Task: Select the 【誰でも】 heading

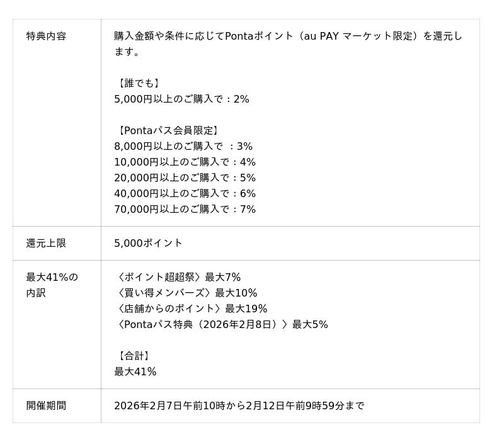Action: pos(139,83)
